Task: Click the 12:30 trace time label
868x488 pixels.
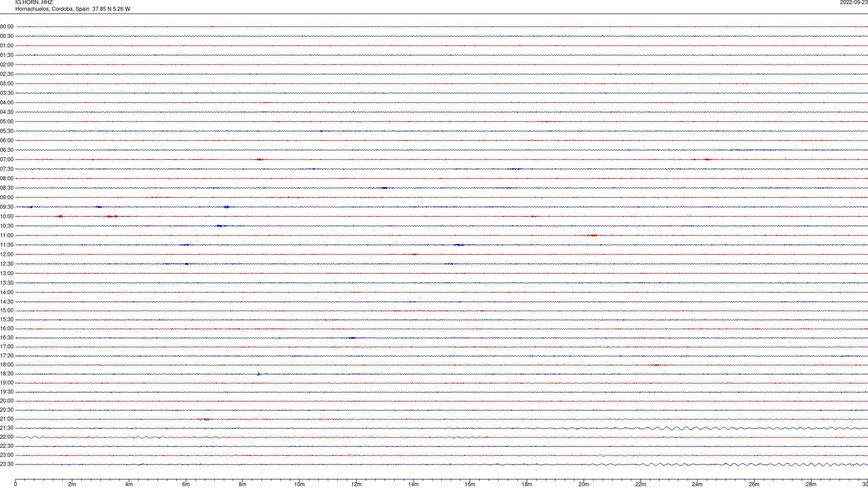Action: click(x=7, y=264)
